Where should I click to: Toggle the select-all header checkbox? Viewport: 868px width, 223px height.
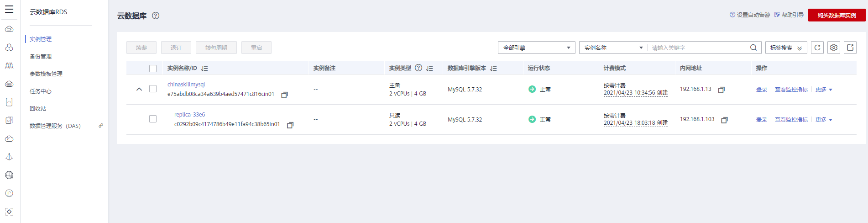click(153, 69)
